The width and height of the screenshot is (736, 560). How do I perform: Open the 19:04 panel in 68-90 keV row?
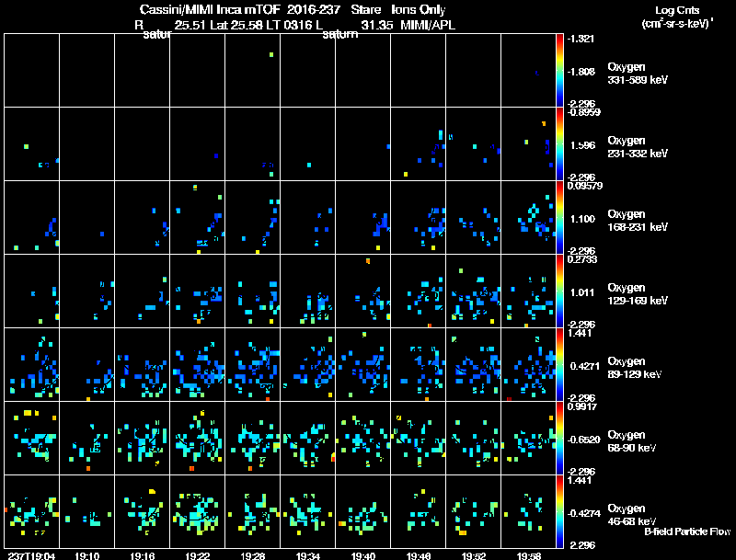[31, 438]
